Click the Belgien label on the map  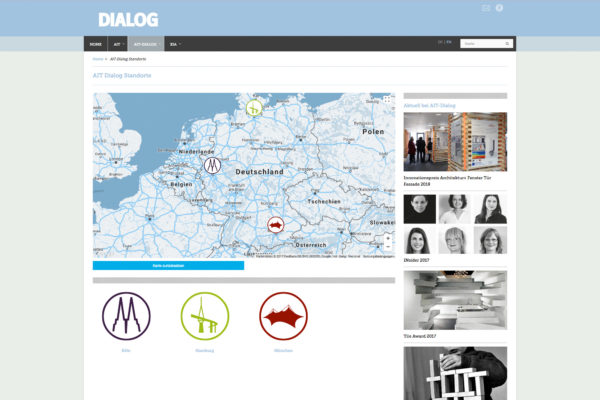point(181,184)
